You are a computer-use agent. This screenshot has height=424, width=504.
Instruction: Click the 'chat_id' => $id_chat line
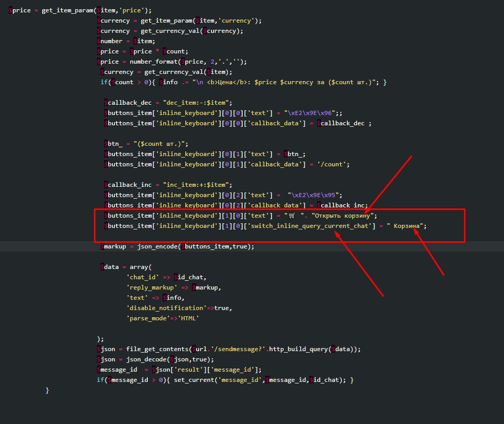point(166,278)
